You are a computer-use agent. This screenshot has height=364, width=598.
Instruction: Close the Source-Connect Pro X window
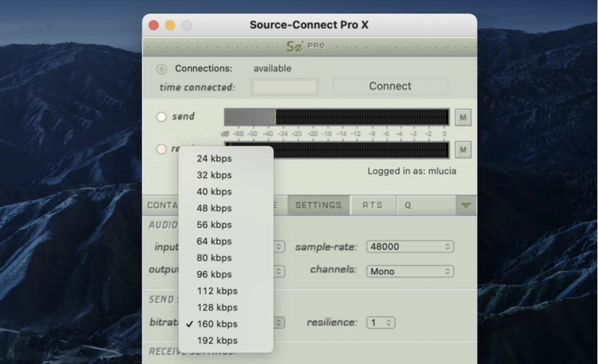pos(154,25)
